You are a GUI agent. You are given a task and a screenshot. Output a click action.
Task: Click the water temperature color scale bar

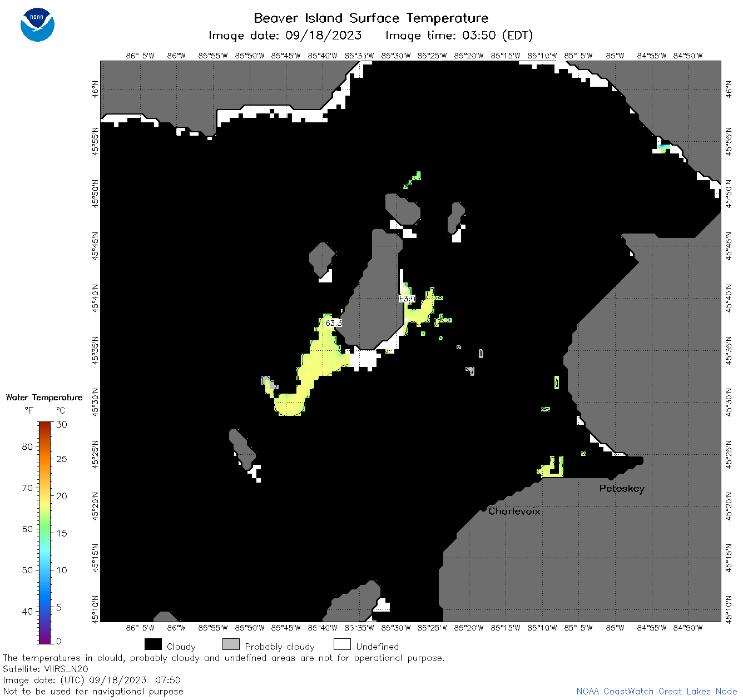point(44,532)
